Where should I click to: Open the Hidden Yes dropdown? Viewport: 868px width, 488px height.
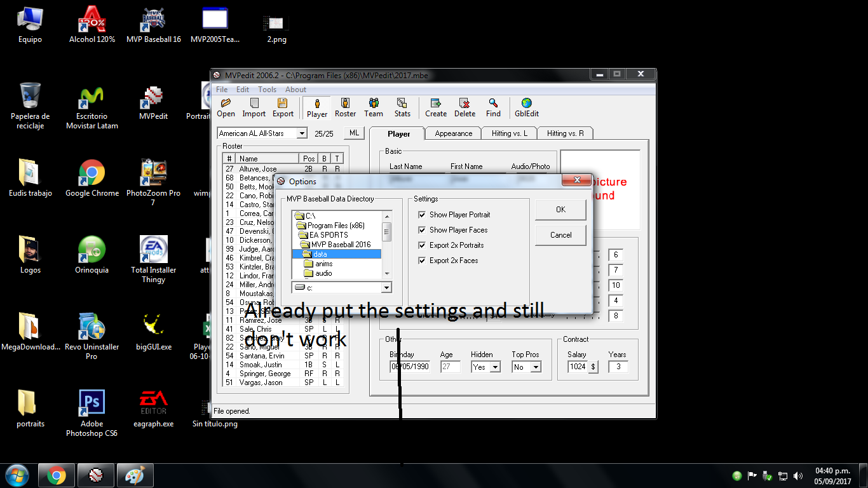[496, 367]
